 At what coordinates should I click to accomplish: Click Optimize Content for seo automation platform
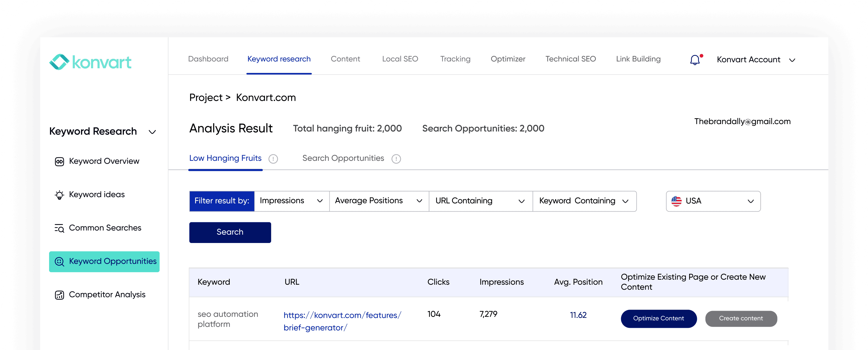[x=658, y=318]
